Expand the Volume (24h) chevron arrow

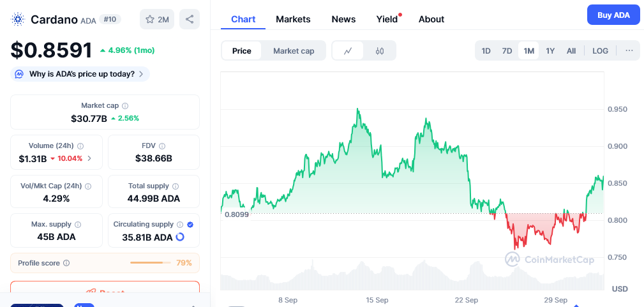click(x=89, y=158)
